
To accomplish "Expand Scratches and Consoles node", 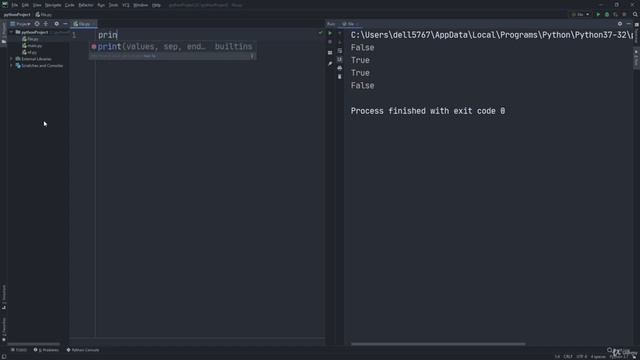I will click(x=11, y=65).
